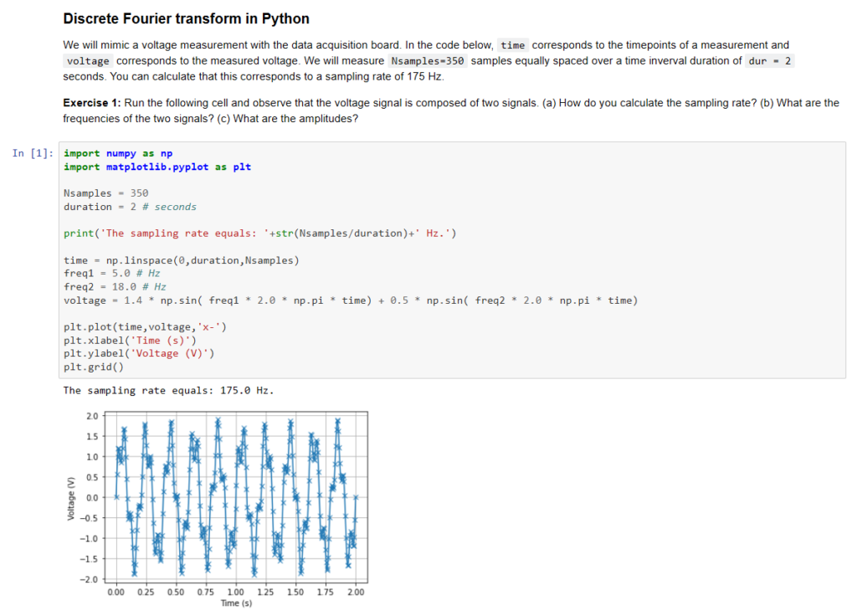This screenshot has width=857, height=616.
Task: Click the bold "Exercise 1:" text
Action: click(x=92, y=103)
